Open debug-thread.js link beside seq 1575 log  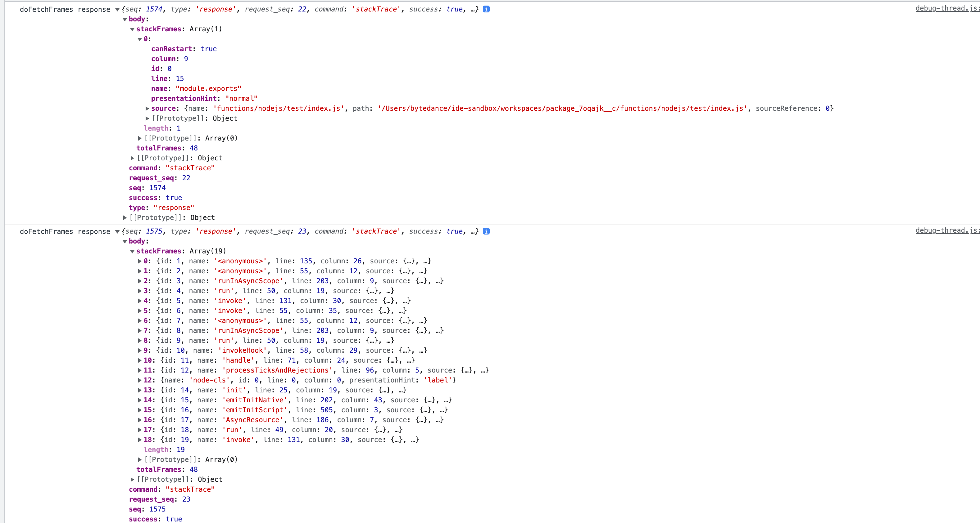946,231
